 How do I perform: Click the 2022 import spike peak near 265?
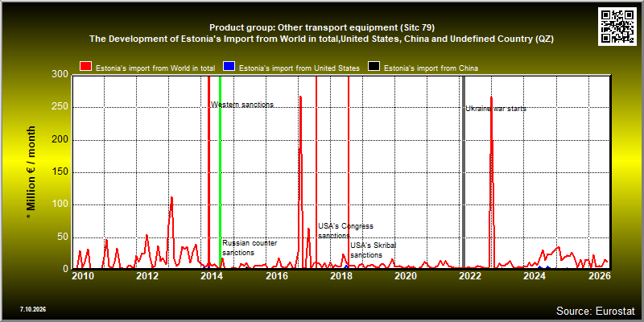tap(491, 97)
